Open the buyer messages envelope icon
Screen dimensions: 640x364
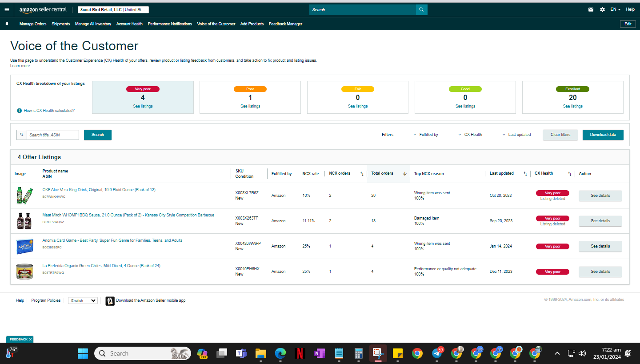click(x=591, y=9)
